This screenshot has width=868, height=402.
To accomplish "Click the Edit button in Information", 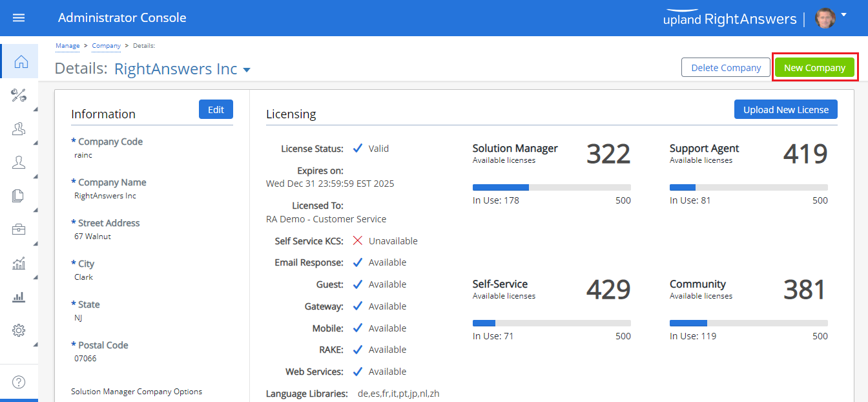I will [x=216, y=110].
